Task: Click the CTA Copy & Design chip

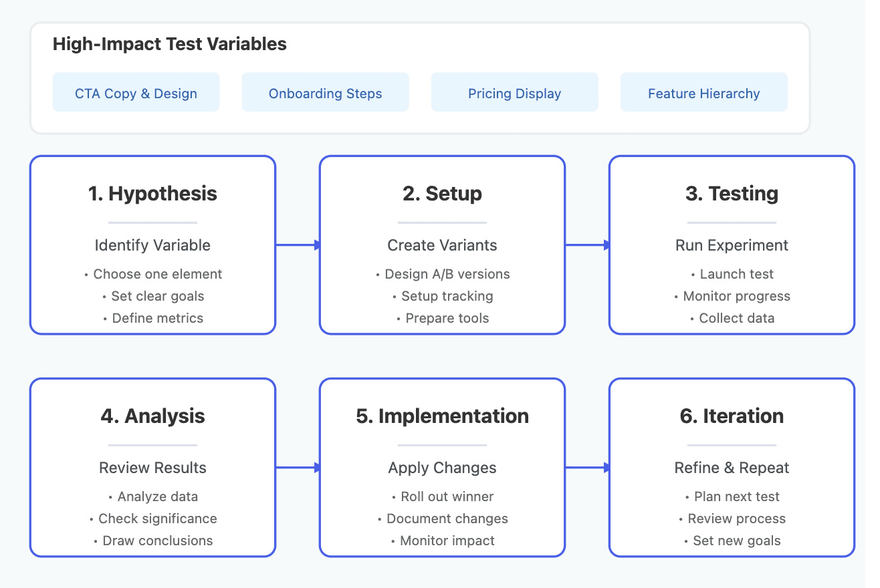Action: point(136,92)
